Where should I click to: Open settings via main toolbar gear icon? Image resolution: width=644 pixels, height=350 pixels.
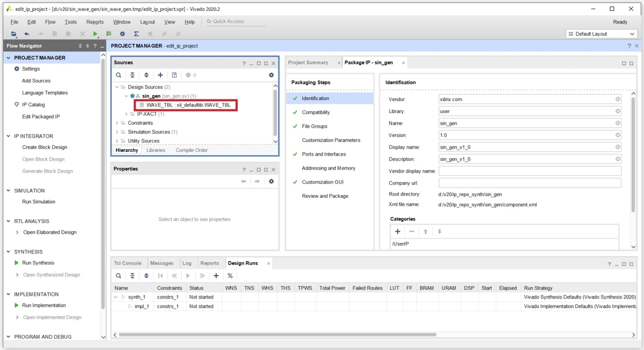[122, 34]
